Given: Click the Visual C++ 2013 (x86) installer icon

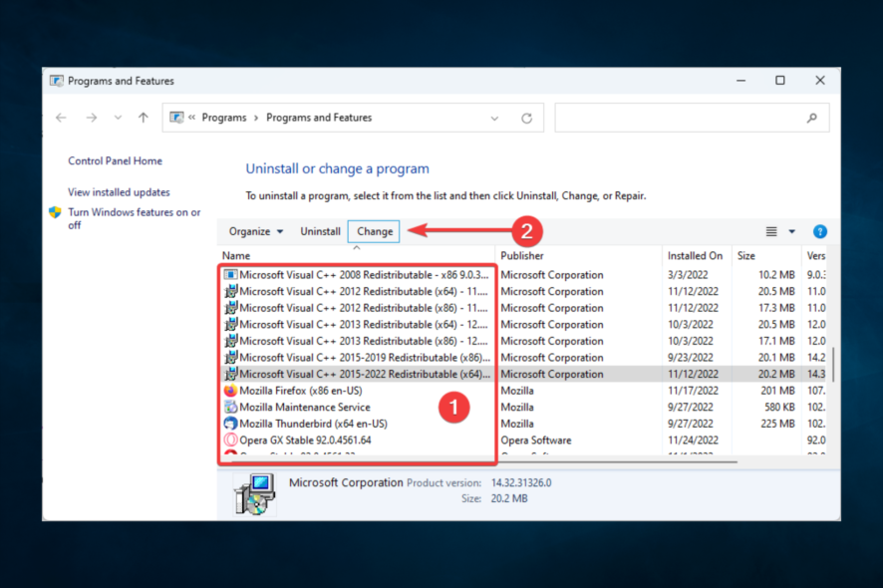Looking at the screenshot, I should click(230, 341).
